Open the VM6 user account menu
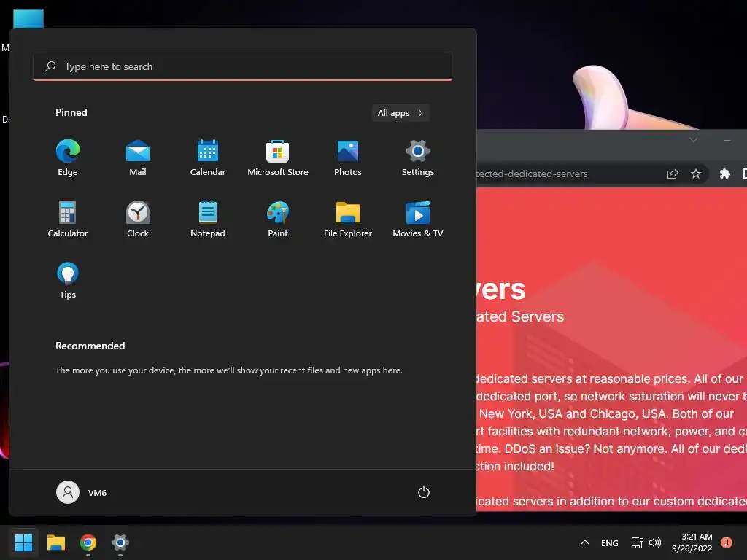 (82, 492)
